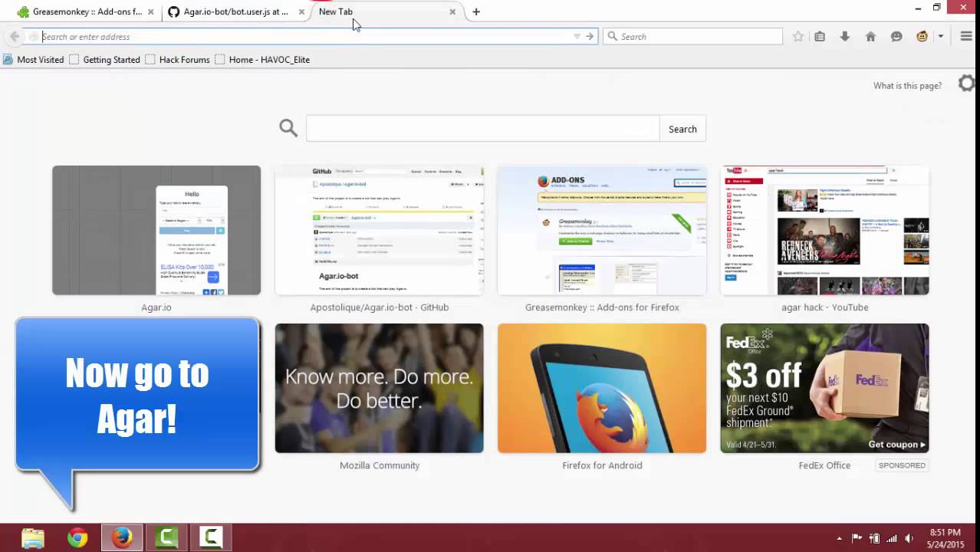Open the Home - HAVOC_Elite bookmark
The height and width of the screenshot is (552, 980).
tap(262, 59)
